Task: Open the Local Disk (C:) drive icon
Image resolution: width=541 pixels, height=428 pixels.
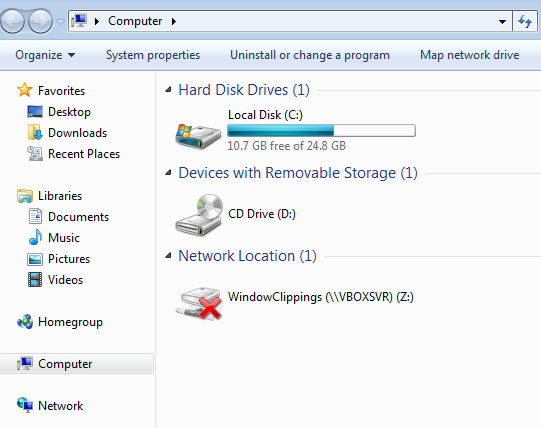Action: [198, 136]
